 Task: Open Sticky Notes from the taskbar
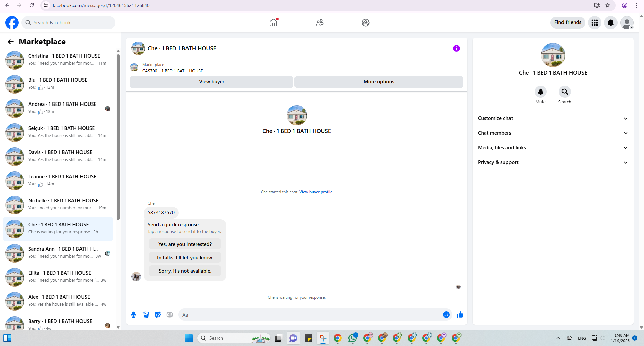pos(308,338)
